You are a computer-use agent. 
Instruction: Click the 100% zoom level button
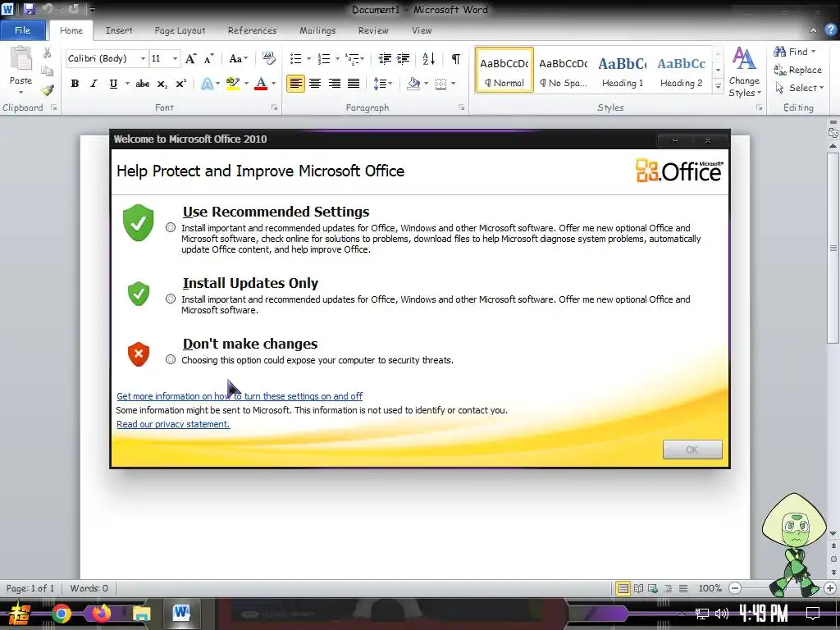710,588
